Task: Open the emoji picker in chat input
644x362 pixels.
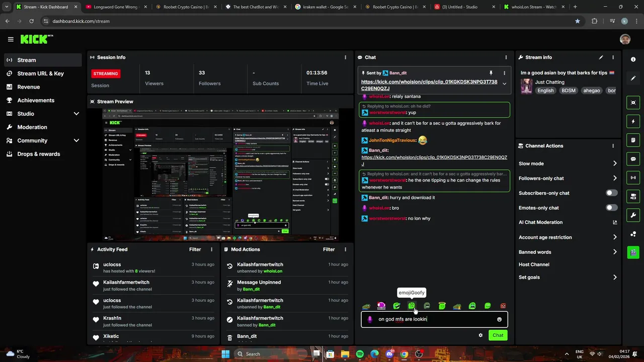Action: point(499,319)
